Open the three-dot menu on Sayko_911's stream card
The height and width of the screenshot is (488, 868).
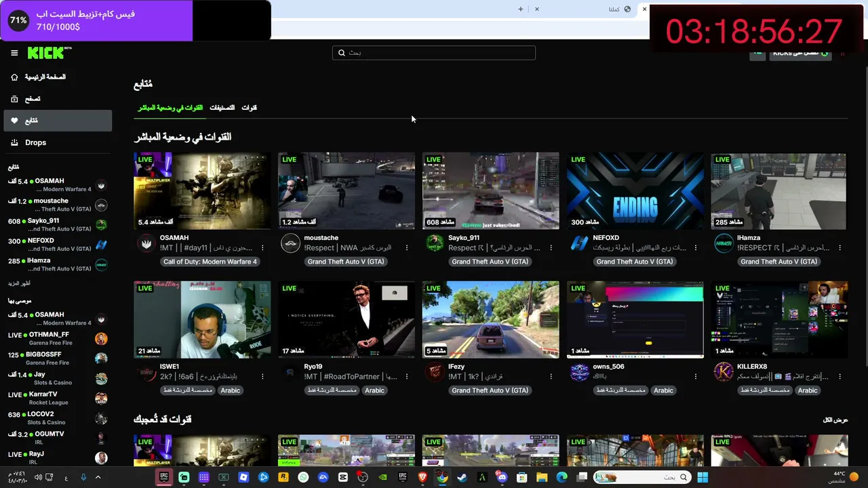point(551,248)
